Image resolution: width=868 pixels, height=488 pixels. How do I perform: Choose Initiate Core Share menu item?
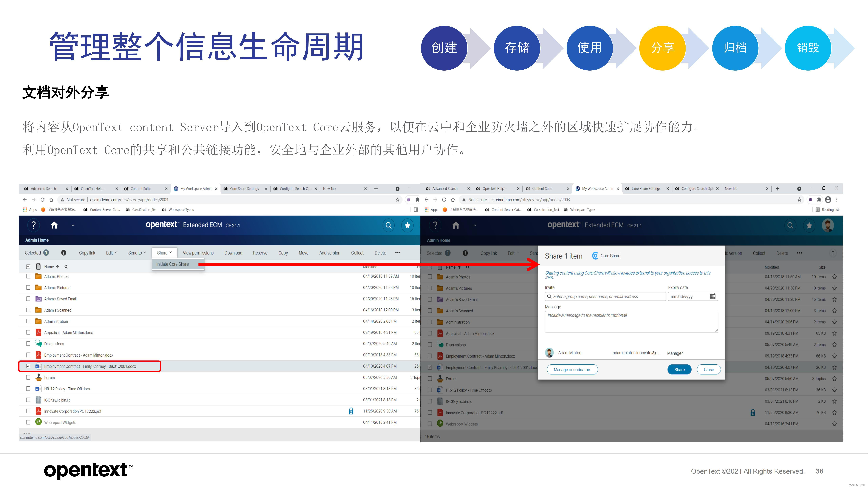click(173, 264)
